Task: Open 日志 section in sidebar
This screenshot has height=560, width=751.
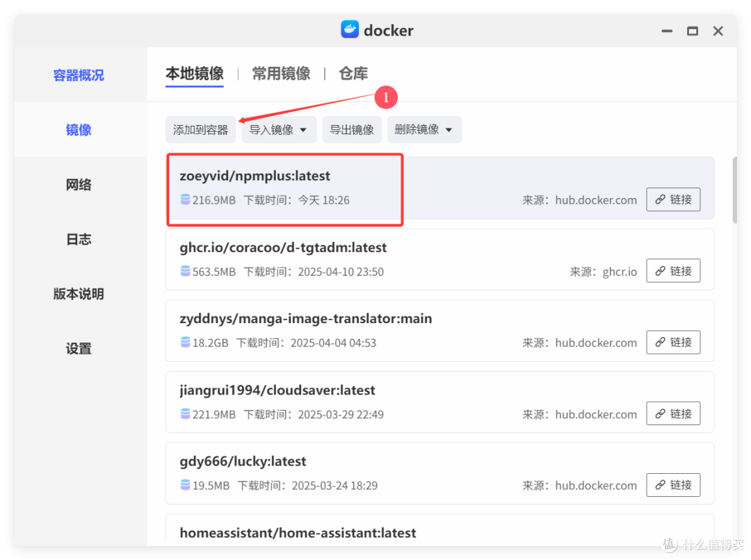Action: [79, 239]
